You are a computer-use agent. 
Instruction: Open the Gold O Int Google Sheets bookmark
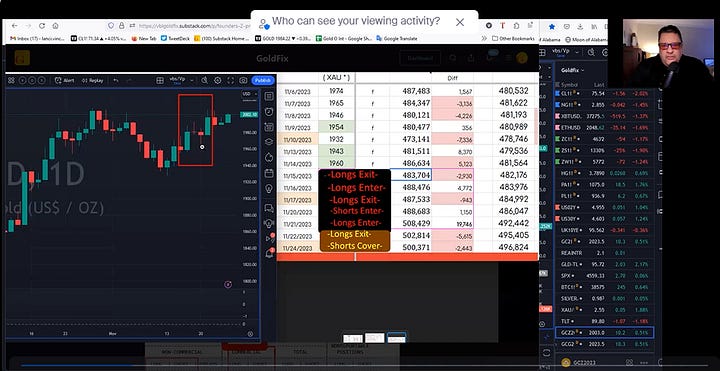tap(343, 39)
